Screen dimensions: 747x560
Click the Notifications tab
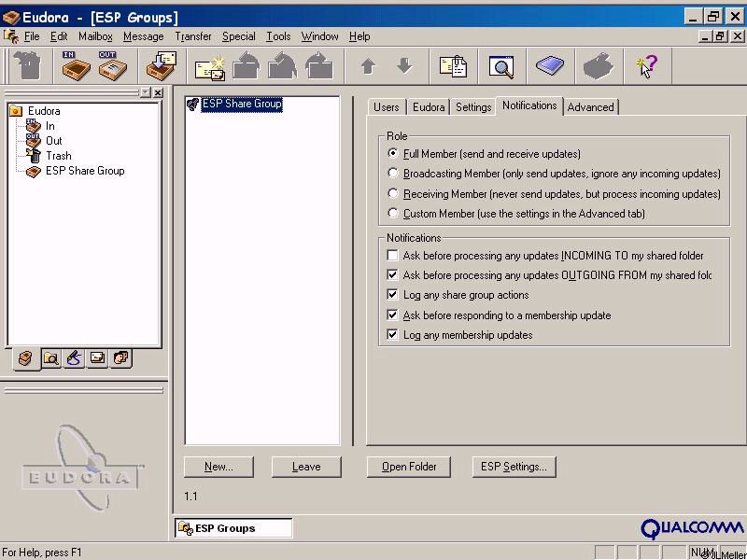pos(529,105)
